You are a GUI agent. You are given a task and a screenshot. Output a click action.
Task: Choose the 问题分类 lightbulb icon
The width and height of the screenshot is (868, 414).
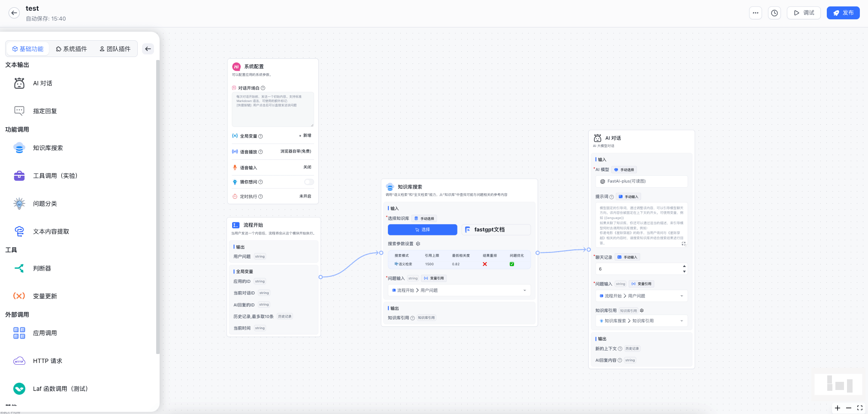[x=19, y=204]
